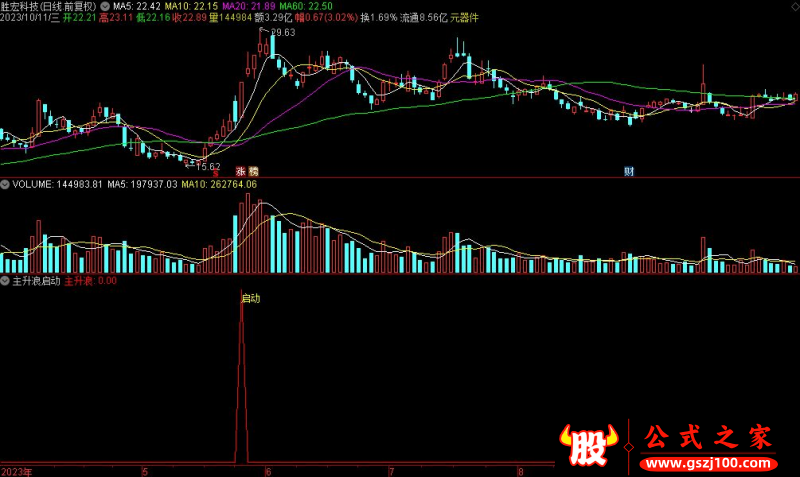Click the 15.62 lowest price label

[x=208, y=166]
